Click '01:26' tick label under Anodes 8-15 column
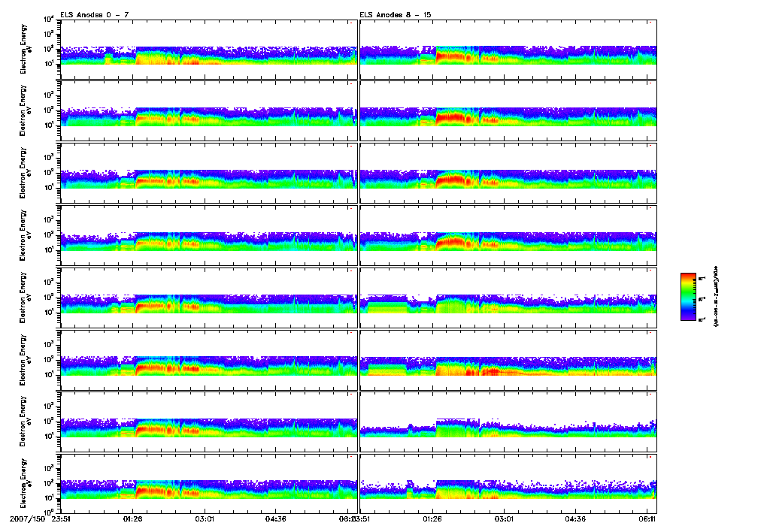The width and height of the screenshot is (770, 532). click(x=432, y=518)
